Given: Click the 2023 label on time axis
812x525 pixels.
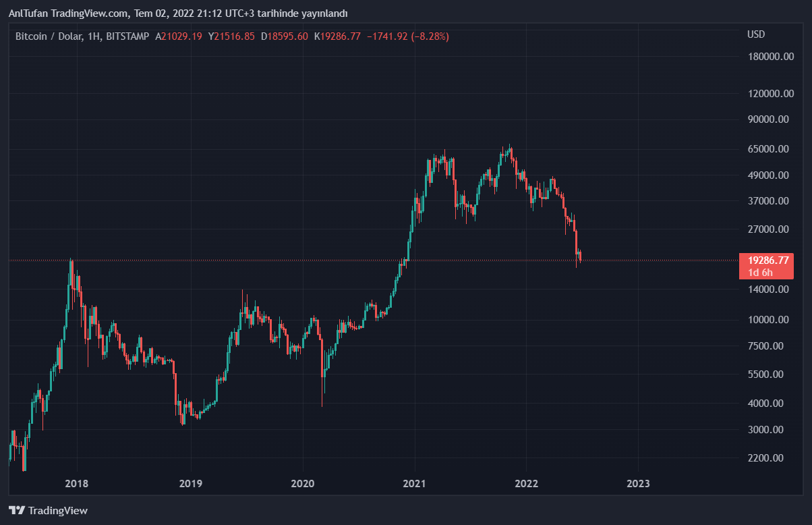Looking at the screenshot, I should pyautogui.click(x=638, y=484).
